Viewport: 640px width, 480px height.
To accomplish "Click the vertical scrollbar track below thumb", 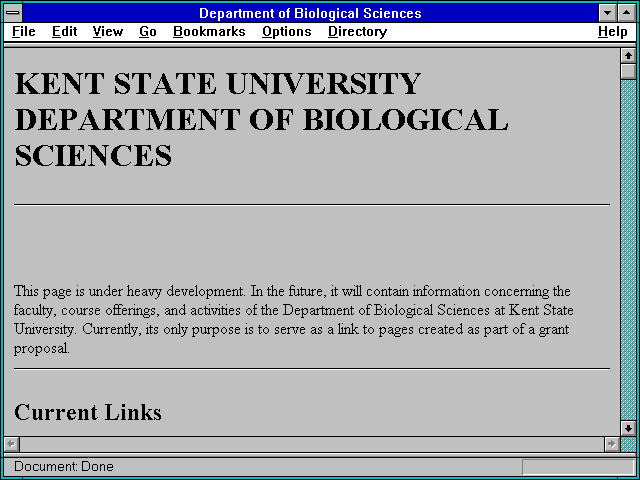I will tap(628, 250).
